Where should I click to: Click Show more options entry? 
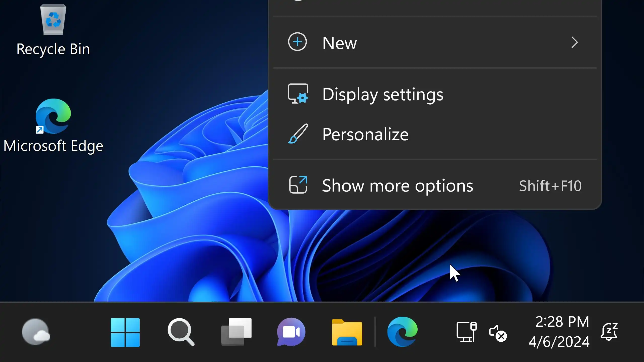coord(397,186)
